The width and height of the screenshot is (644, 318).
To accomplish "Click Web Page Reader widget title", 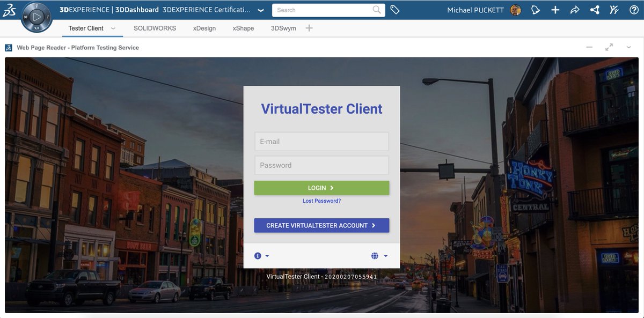I will [x=78, y=48].
